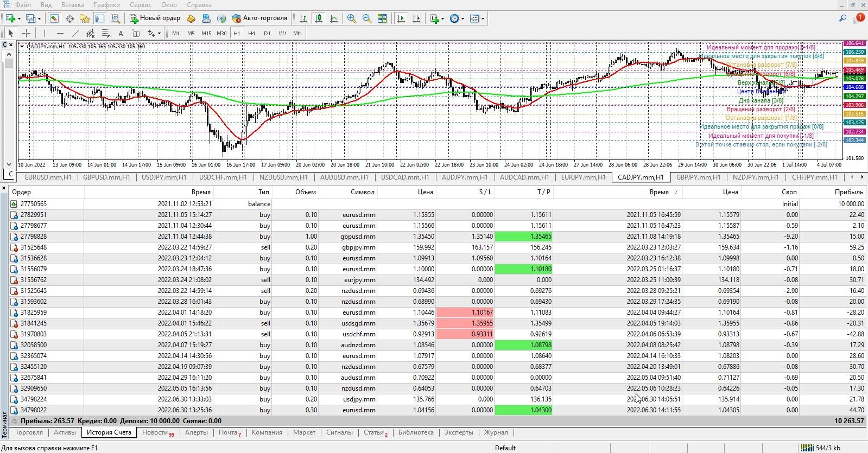Select the Fibonacci retracement tool
The height and width of the screenshot is (453, 868).
106,33
